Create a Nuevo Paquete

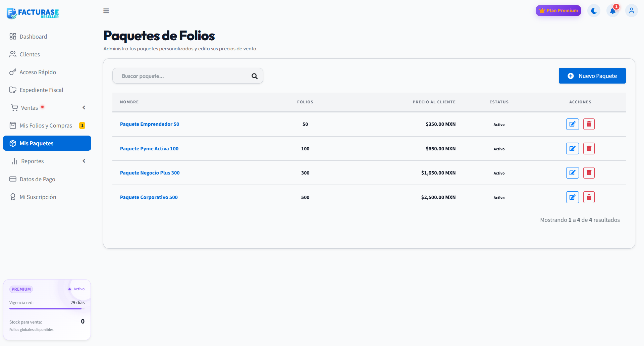592,76
